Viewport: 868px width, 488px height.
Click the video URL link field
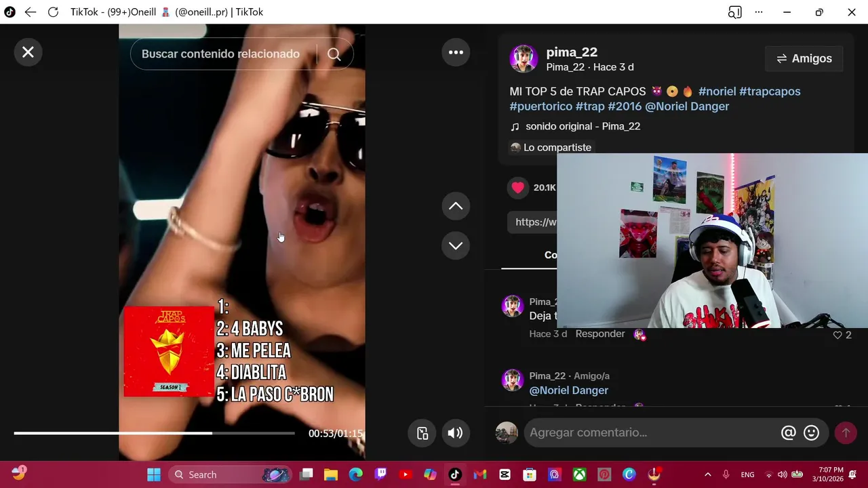coord(532,222)
